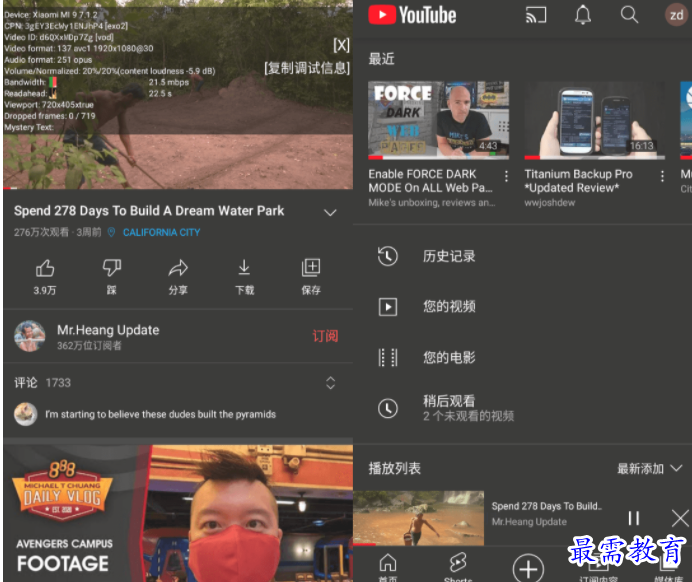Screen dimensions: 692x582
Task: Share the video via 分享 icon
Action: [178, 277]
